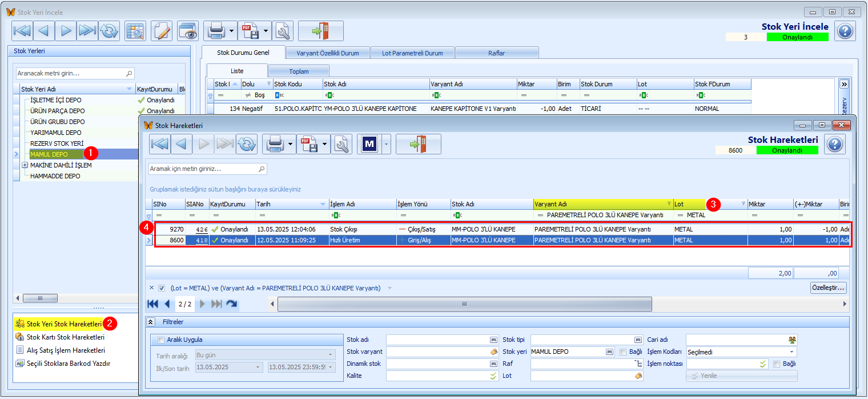Click the exit door icon in Stok Hareketleri
The height and width of the screenshot is (399, 868).
(419, 144)
